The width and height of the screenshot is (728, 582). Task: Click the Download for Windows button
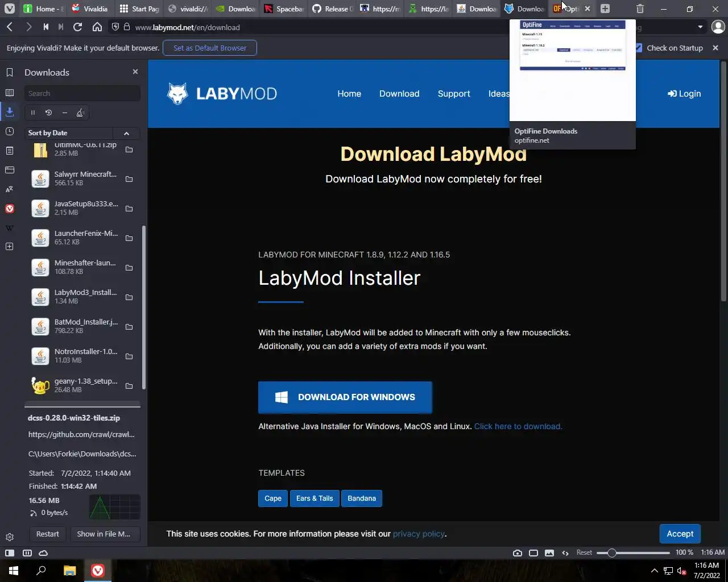coord(345,397)
